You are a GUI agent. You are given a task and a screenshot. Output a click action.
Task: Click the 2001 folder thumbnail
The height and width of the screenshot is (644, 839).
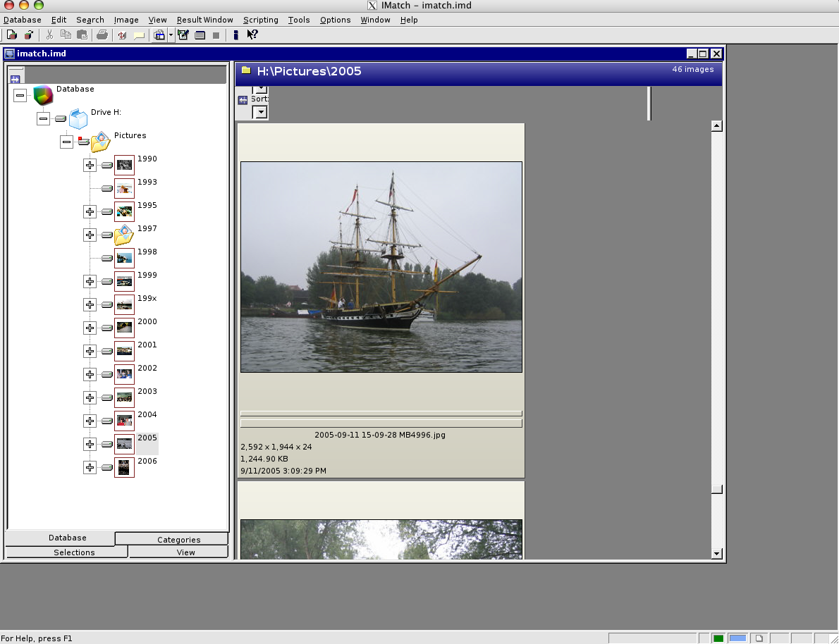[124, 351]
